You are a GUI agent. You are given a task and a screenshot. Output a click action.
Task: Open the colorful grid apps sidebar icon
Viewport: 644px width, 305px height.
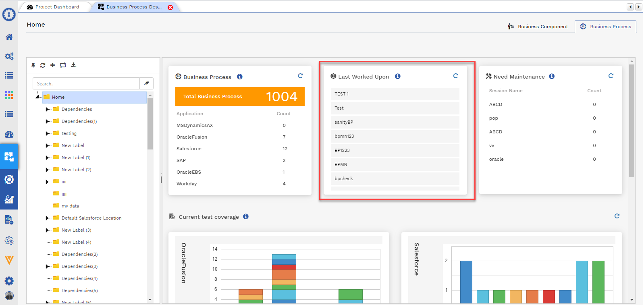click(9, 95)
